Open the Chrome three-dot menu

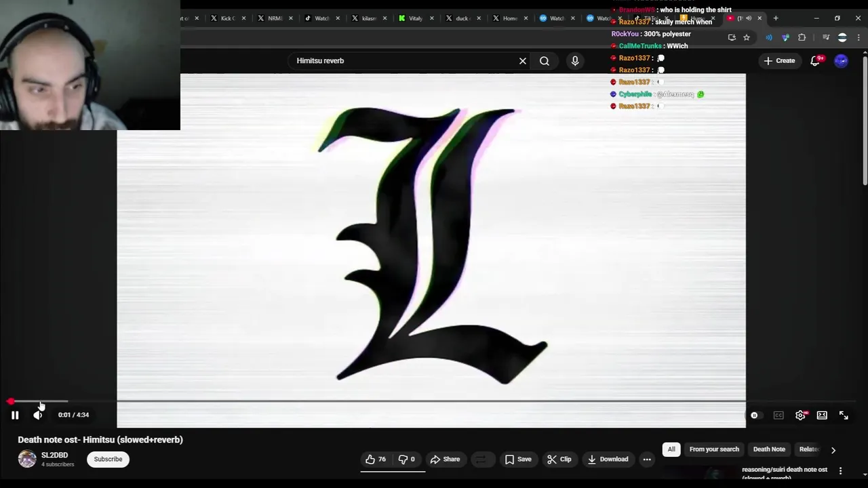[x=859, y=37]
